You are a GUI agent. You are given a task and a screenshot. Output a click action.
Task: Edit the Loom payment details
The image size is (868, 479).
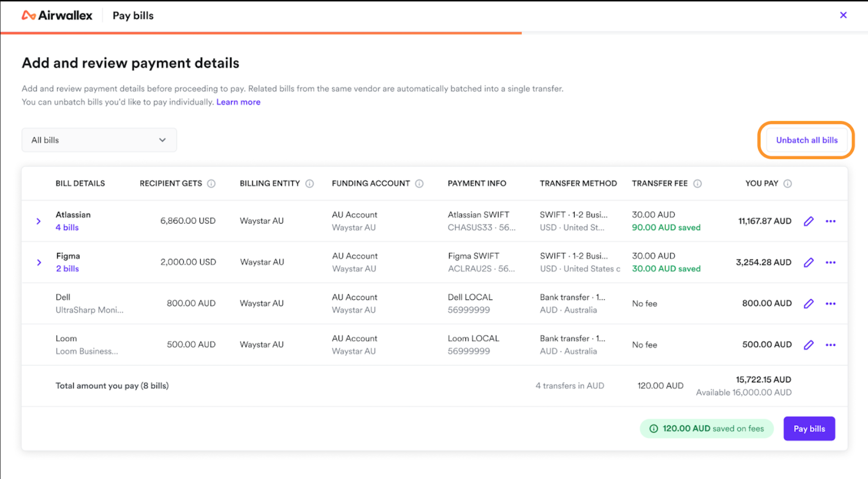(809, 345)
